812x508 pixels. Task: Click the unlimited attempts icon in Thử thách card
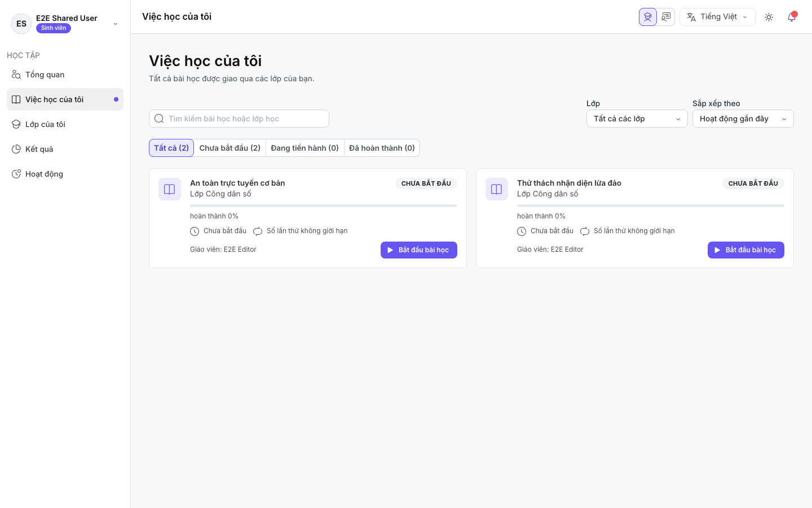pyautogui.click(x=585, y=231)
